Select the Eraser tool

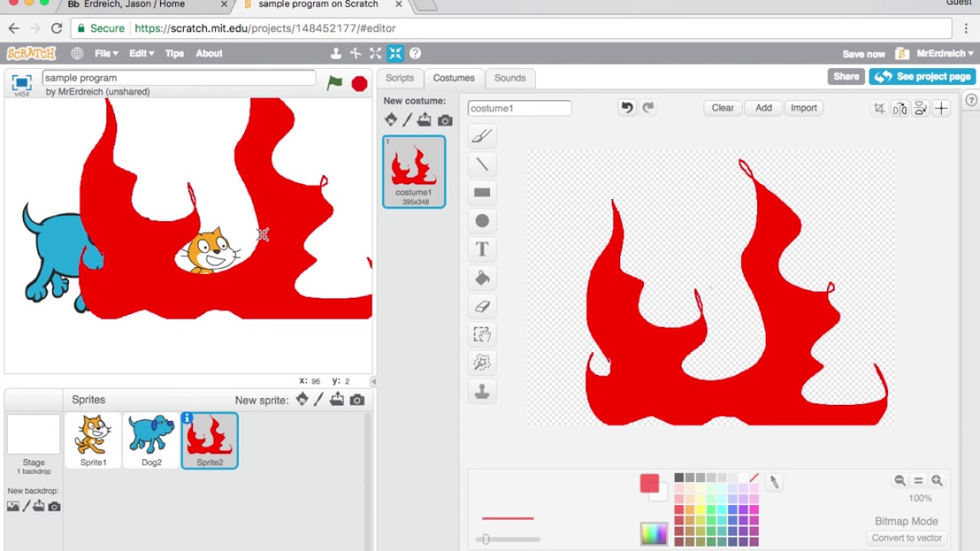(482, 306)
